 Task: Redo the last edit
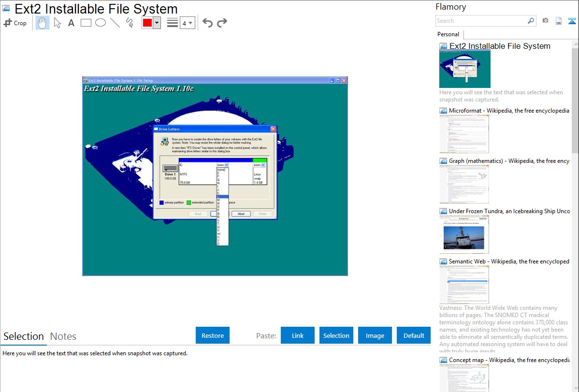pos(222,23)
